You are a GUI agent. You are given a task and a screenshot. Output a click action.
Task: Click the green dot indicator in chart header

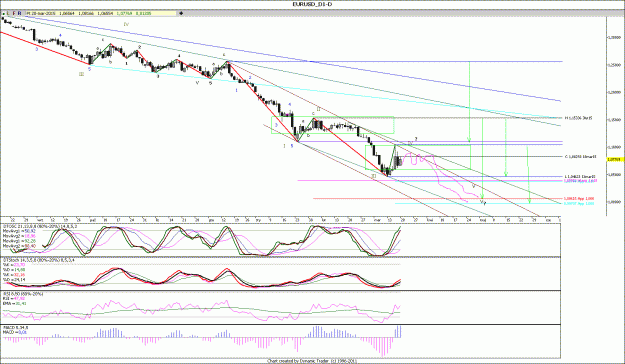pyautogui.click(x=3, y=13)
